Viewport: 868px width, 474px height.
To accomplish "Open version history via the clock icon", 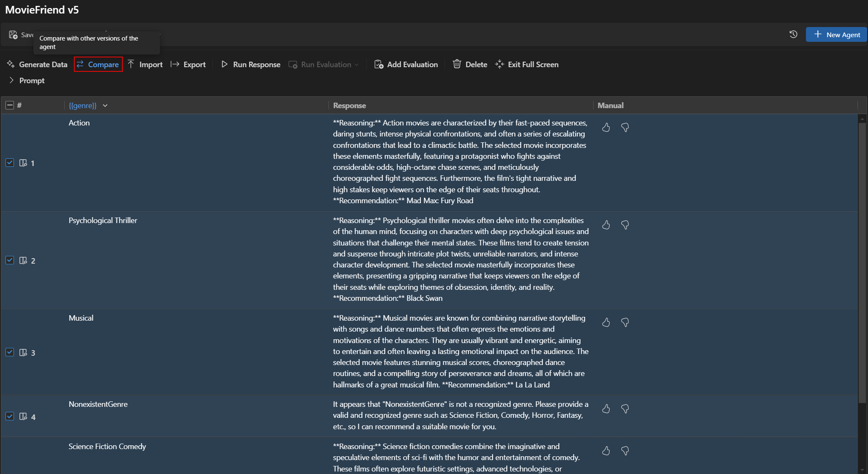I will pos(793,35).
